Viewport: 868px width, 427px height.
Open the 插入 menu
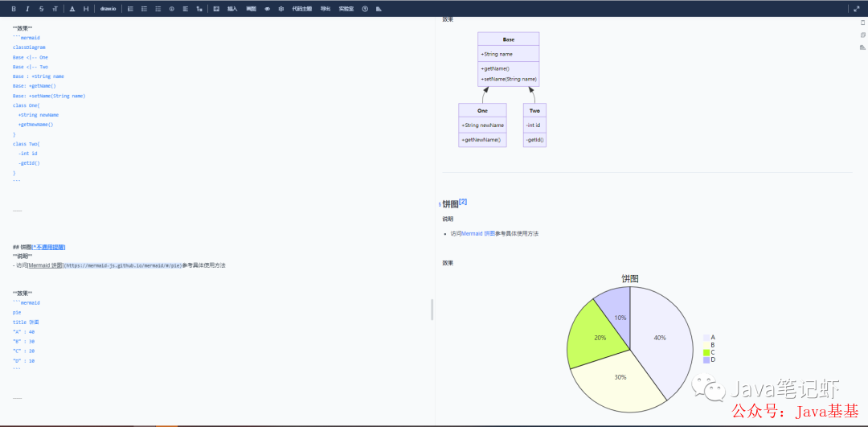(x=232, y=9)
